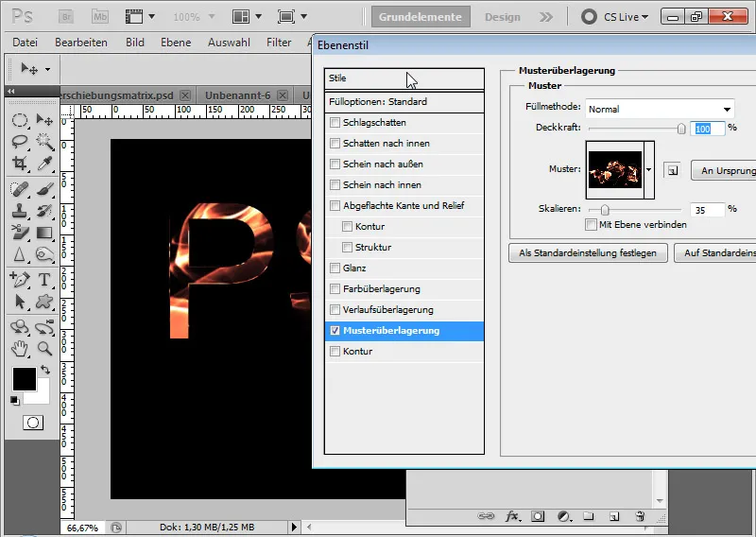
Task: Switch to Grundelemente workspace
Action: [421, 17]
